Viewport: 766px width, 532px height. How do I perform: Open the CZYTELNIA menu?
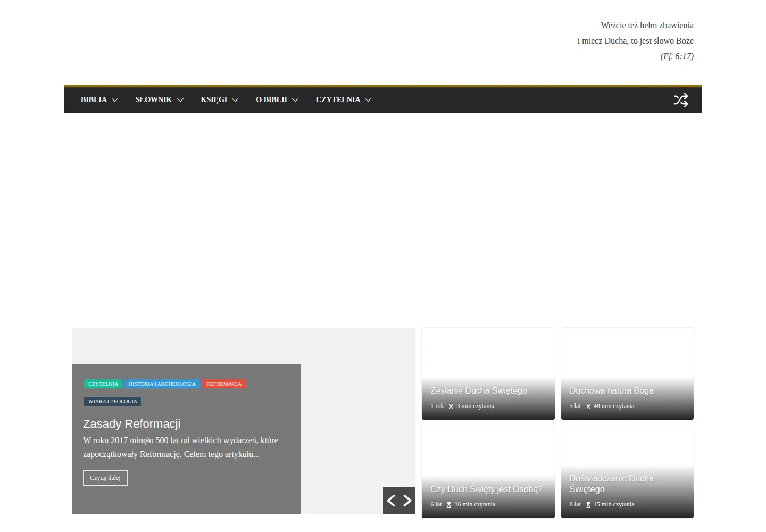pyautogui.click(x=338, y=99)
